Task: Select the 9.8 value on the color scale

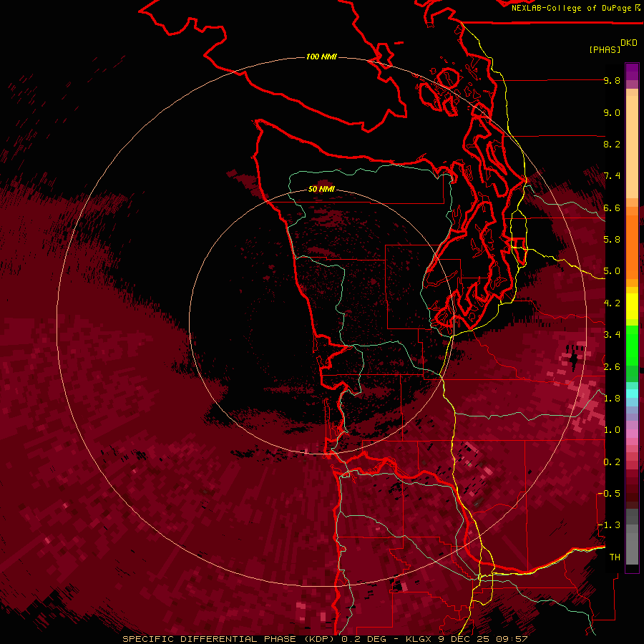Action: click(612, 80)
